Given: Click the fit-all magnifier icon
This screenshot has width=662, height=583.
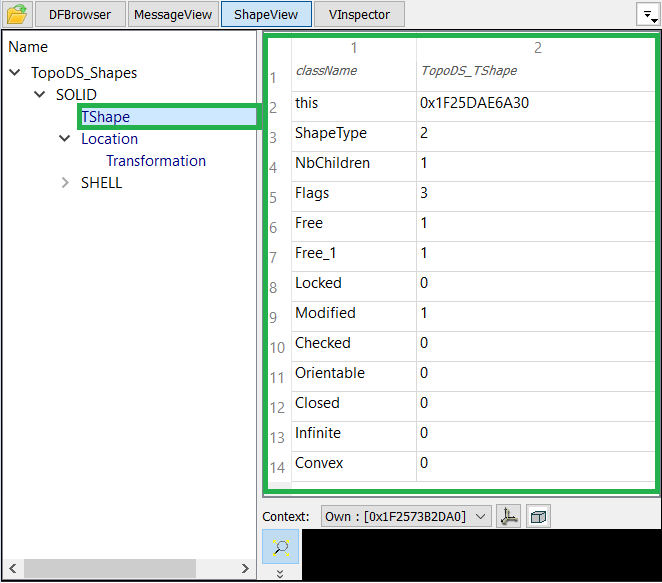Looking at the screenshot, I should [280, 546].
